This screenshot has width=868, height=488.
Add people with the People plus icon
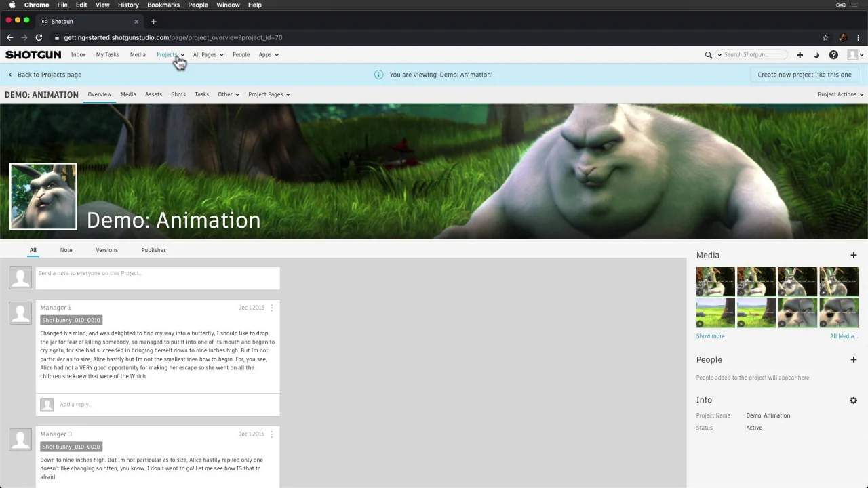tap(854, 359)
